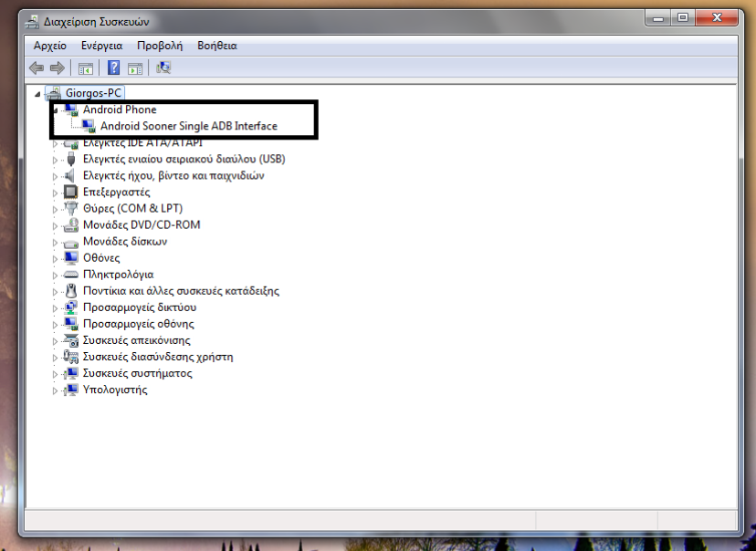
Task: Open the Βοήθεια menu
Action: (217, 46)
